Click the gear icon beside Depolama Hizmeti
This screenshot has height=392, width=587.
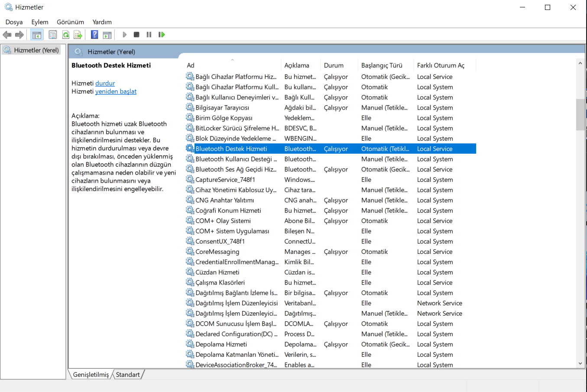tap(190, 344)
